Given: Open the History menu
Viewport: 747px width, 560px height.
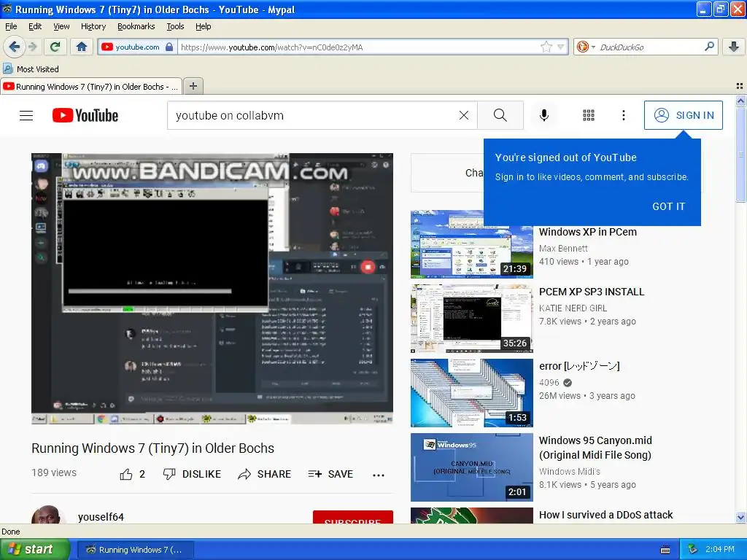Looking at the screenshot, I should tap(93, 26).
